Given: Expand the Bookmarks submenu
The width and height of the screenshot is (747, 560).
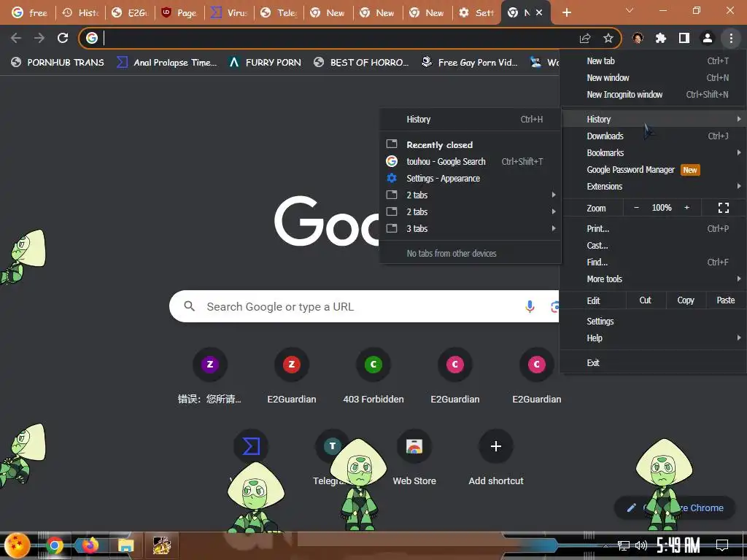Looking at the screenshot, I should (653, 153).
